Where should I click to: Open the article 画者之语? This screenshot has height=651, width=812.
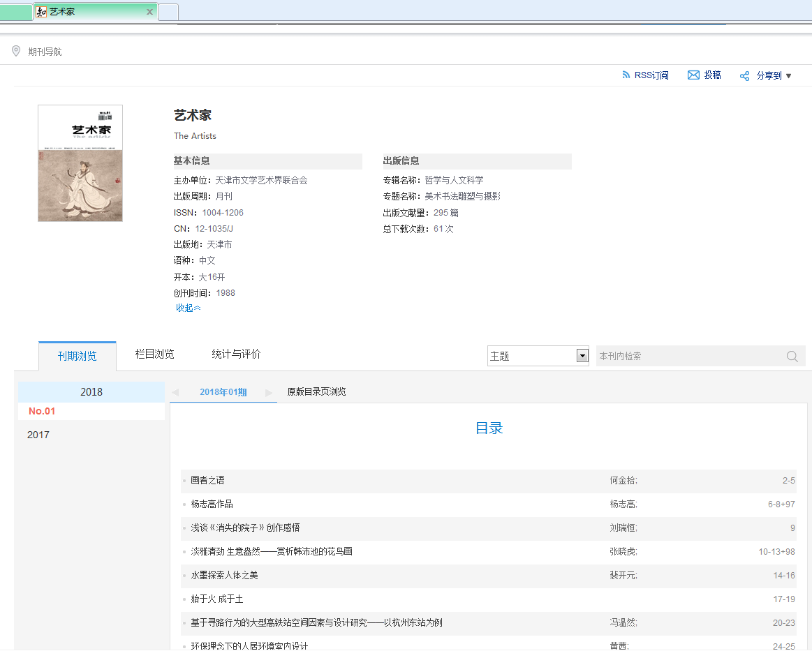pyautogui.click(x=207, y=481)
